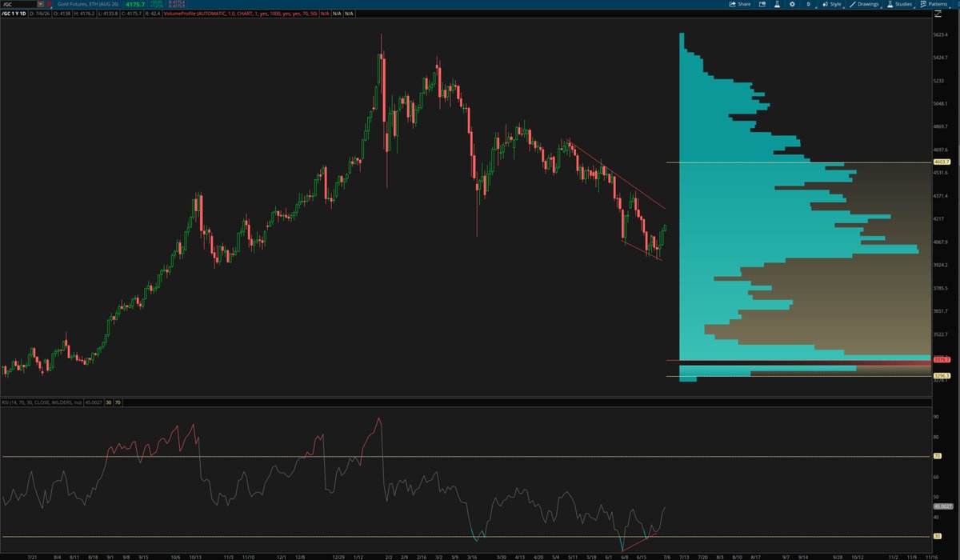
Task: Click the last price 4175.7 in header
Action: click(x=135, y=5)
